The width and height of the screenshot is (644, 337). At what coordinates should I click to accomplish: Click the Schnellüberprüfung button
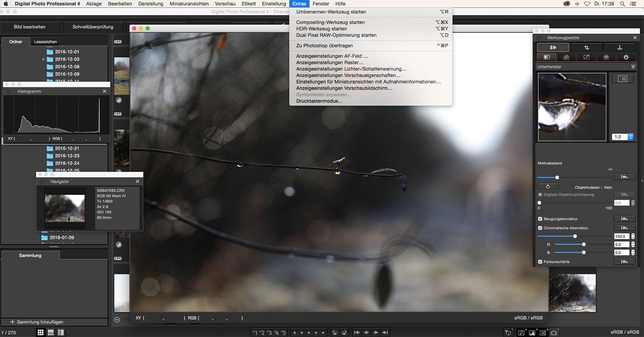click(93, 27)
